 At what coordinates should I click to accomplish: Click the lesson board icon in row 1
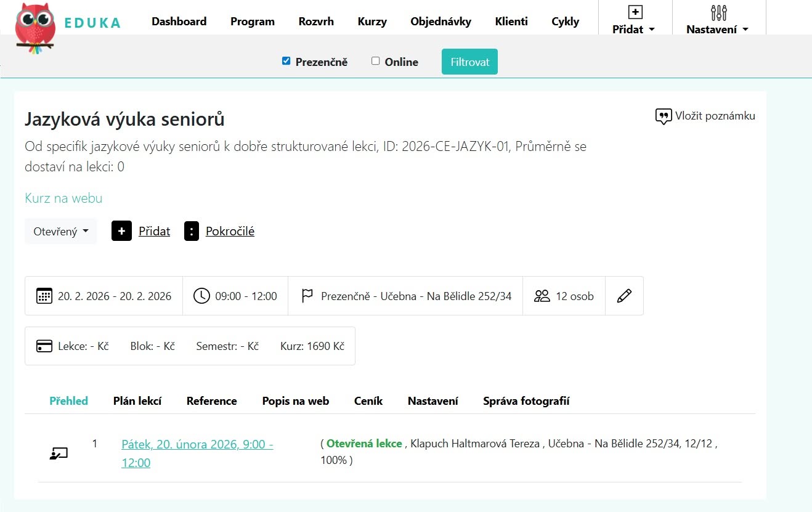(x=59, y=454)
